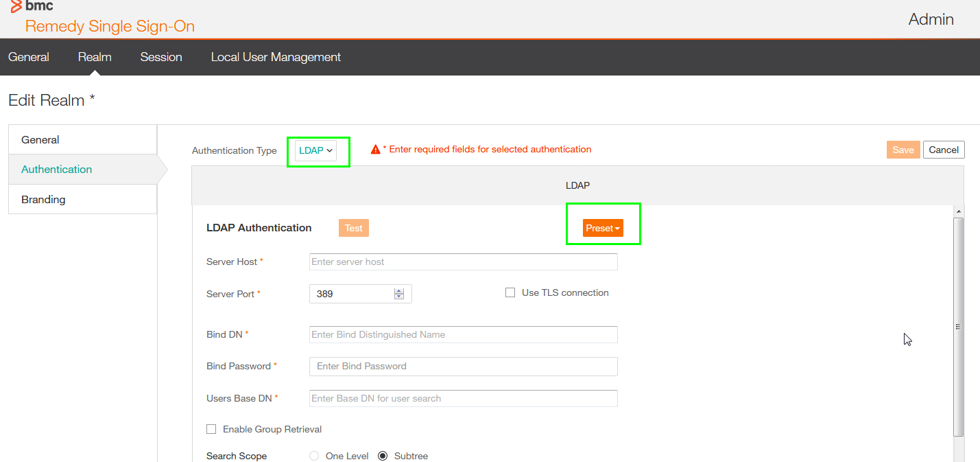The width and height of the screenshot is (980, 462).
Task: Click the Bind DN input field
Action: tap(464, 334)
